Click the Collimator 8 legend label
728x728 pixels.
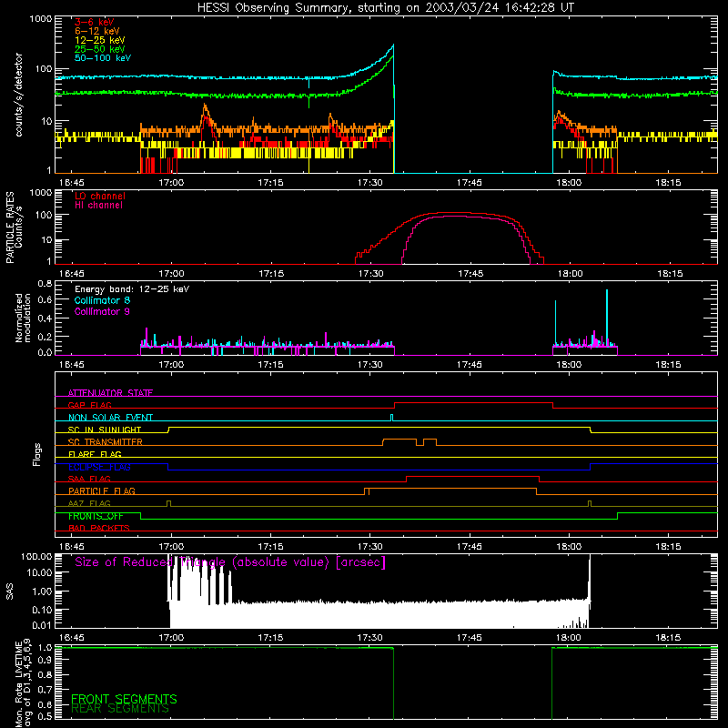(102, 300)
